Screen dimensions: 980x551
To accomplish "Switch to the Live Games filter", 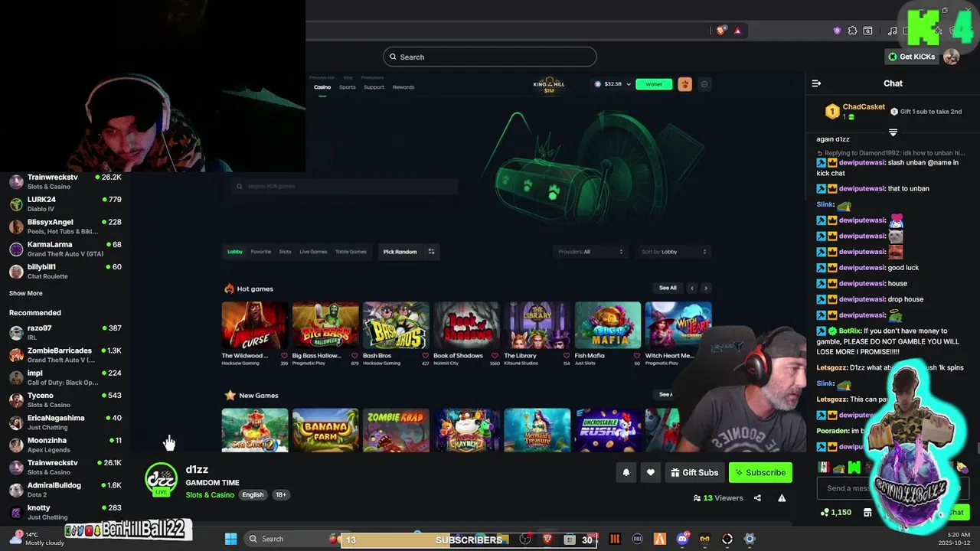I will [x=313, y=252].
